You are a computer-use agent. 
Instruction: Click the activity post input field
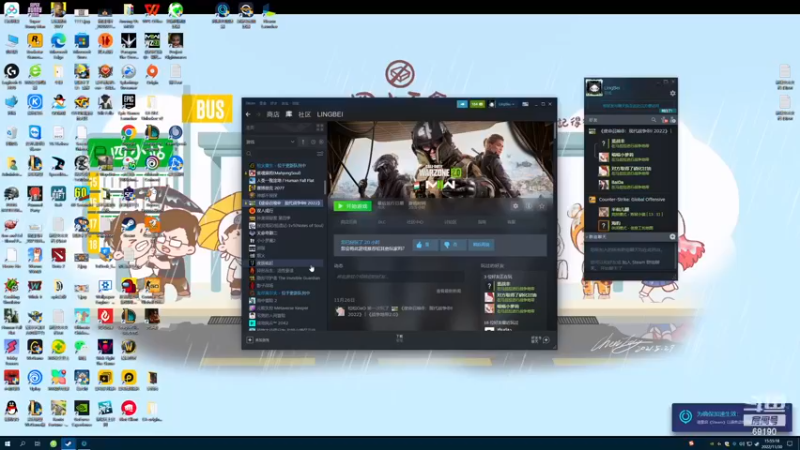tap(399, 277)
